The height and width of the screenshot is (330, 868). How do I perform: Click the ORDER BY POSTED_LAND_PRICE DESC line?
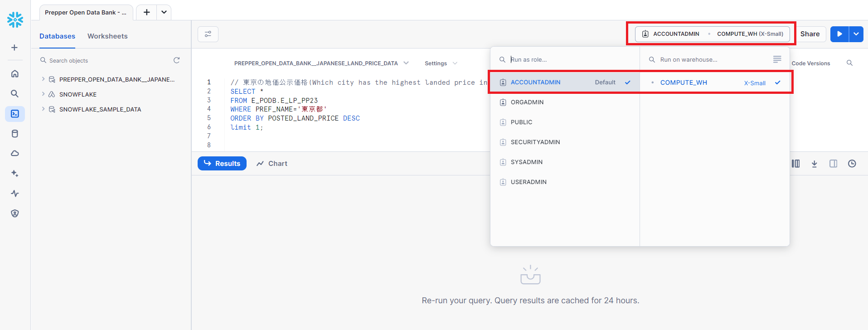[295, 118]
